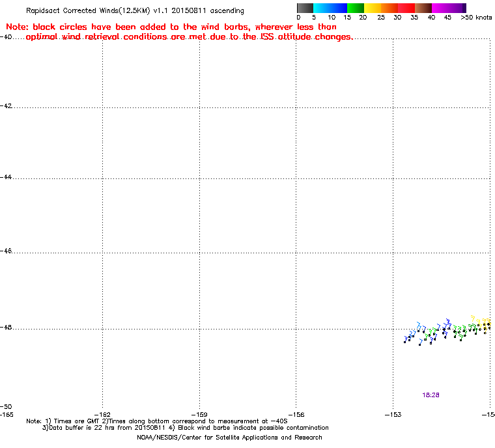Click the legend label 25
Image resolution: width=495 pixels, height=448 pixels.
click(381, 18)
